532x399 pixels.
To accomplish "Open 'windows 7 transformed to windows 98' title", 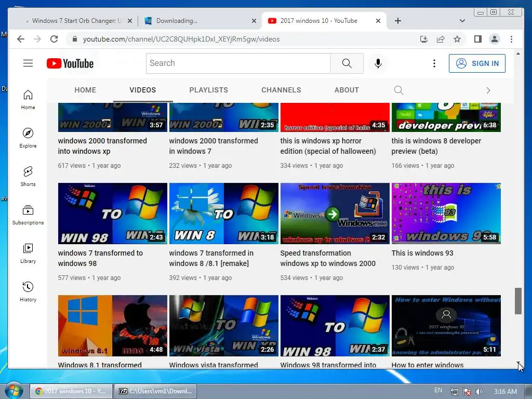I will click(x=100, y=258).
